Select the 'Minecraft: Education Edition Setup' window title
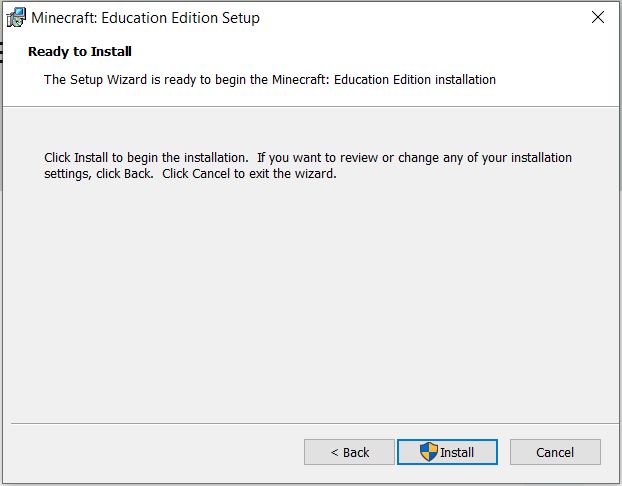This screenshot has height=486, width=622. click(145, 18)
